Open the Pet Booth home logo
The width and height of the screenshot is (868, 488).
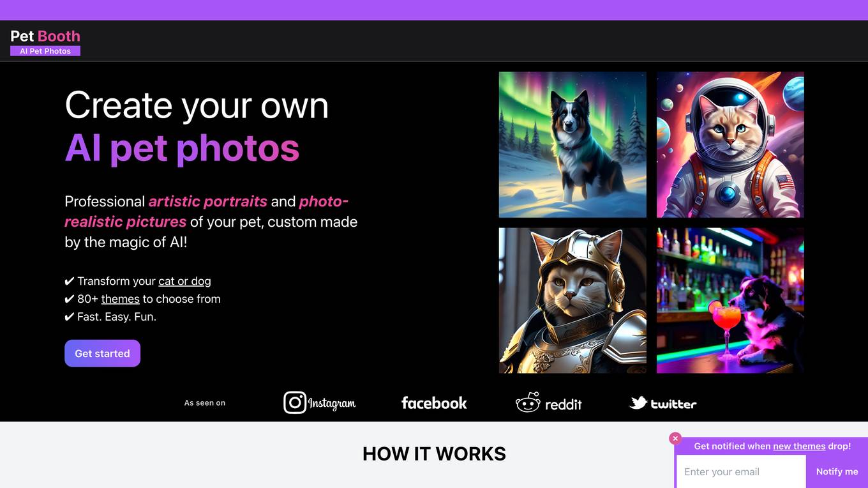(x=45, y=36)
